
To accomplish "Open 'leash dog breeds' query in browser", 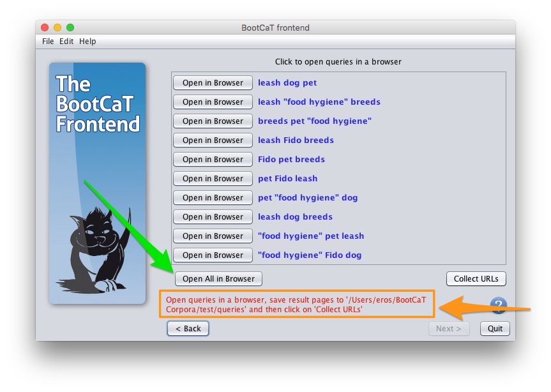I will (x=213, y=216).
